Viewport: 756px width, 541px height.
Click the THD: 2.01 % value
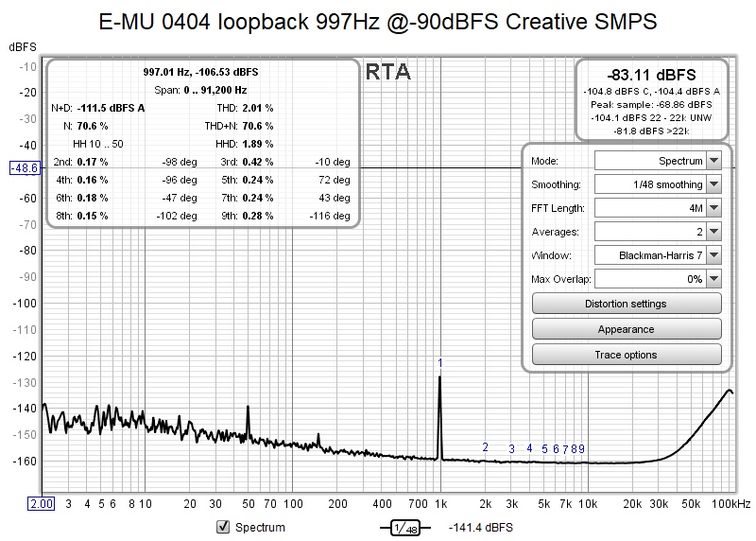245,108
